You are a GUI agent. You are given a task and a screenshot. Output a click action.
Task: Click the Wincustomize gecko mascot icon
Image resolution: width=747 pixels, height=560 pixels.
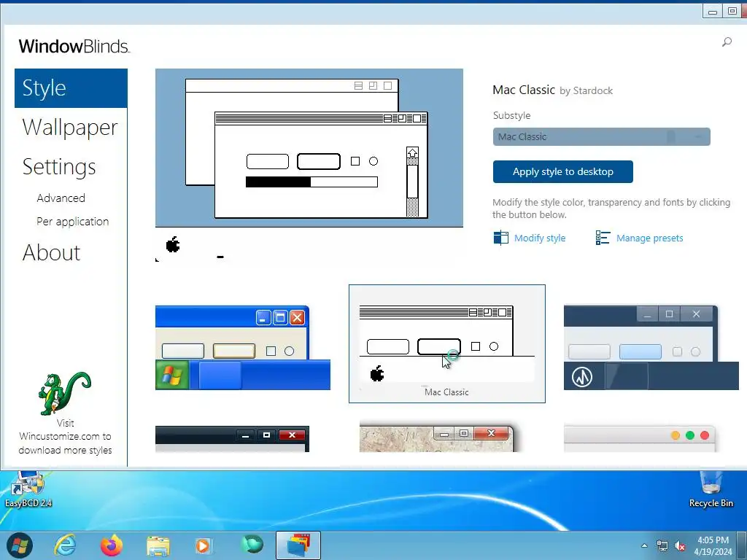(64, 393)
